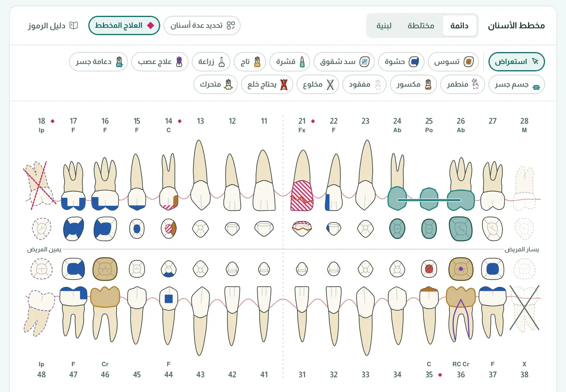Select occlusal view of tooth 14
This screenshot has height=392, width=566.
169,229
